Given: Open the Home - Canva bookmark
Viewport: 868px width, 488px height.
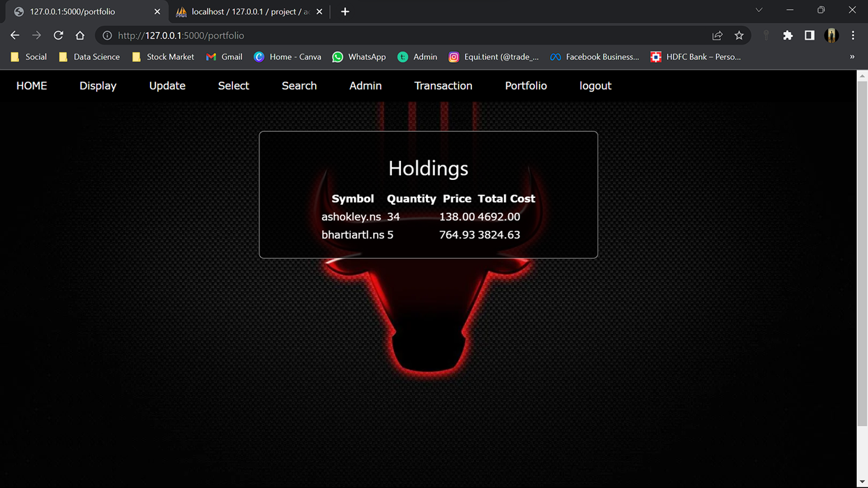Looking at the screenshot, I should click(287, 56).
